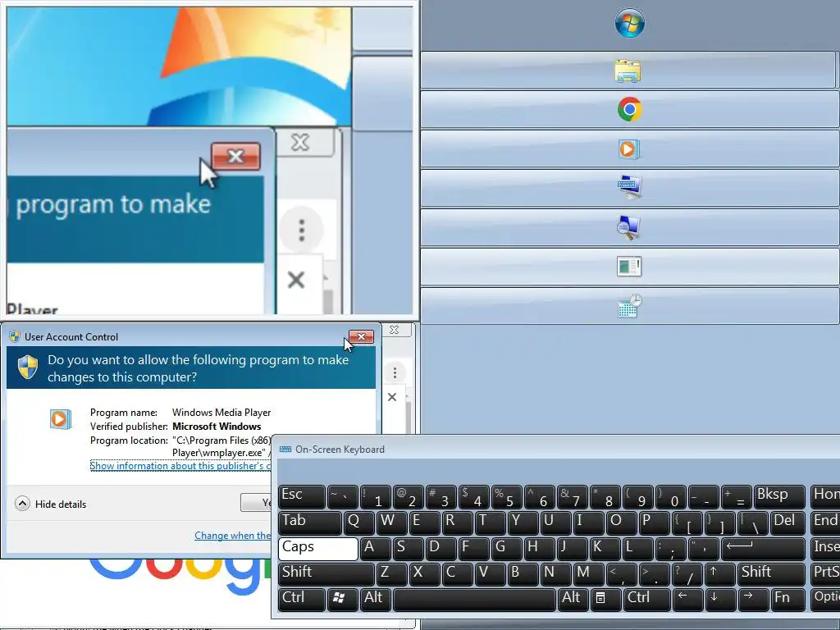840x630 pixels.
Task: Click the 'Windows Media Player' program name text
Action: point(221,413)
